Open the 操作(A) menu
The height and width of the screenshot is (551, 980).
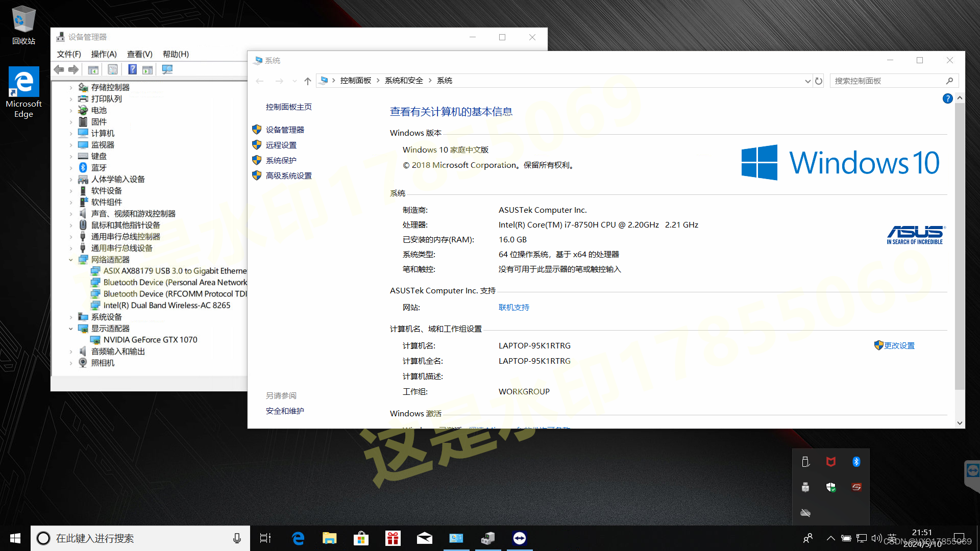point(104,54)
